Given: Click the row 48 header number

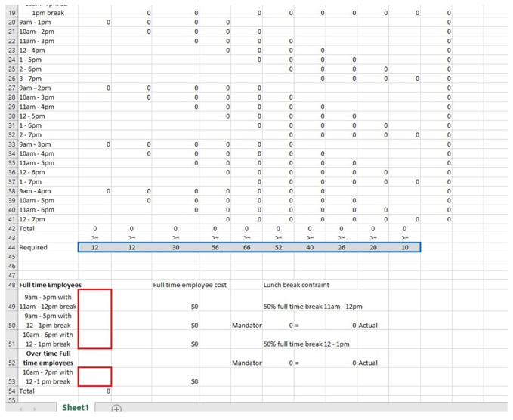Looking at the screenshot, I should (12, 285).
